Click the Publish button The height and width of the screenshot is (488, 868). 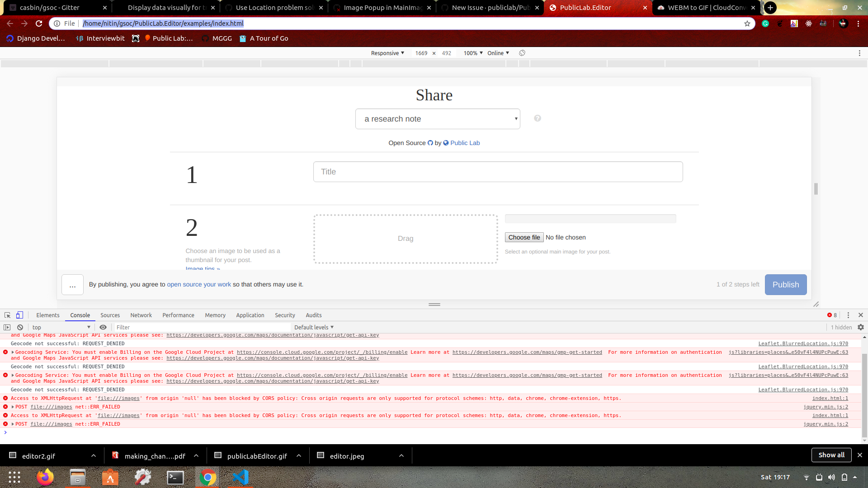[785, 285]
